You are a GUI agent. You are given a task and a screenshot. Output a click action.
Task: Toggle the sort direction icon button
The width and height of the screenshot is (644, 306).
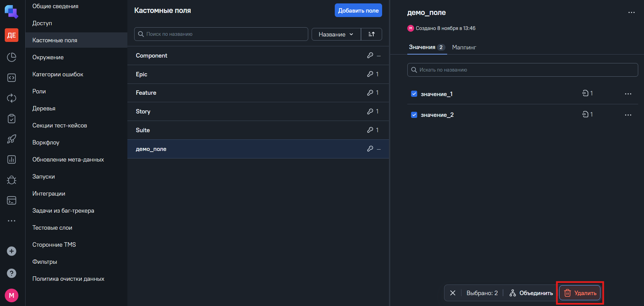point(372,34)
